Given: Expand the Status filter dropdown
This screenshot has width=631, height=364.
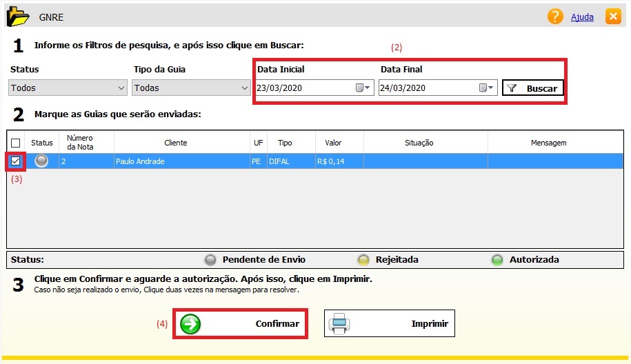Looking at the screenshot, I should point(121,88).
